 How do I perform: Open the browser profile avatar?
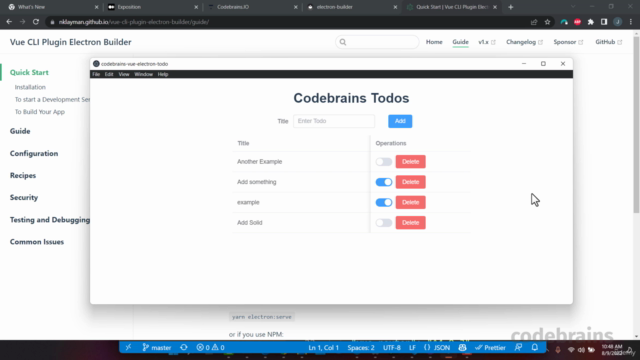tap(618, 22)
